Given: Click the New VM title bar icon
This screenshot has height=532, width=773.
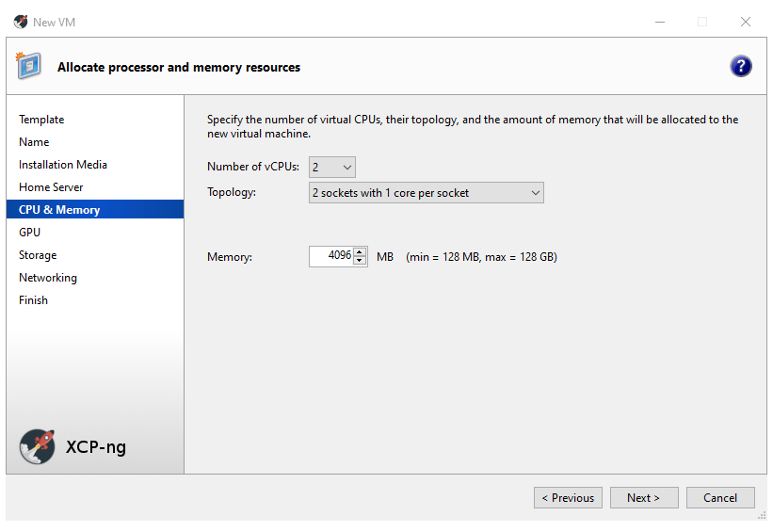Looking at the screenshot, I should [21, 22].
